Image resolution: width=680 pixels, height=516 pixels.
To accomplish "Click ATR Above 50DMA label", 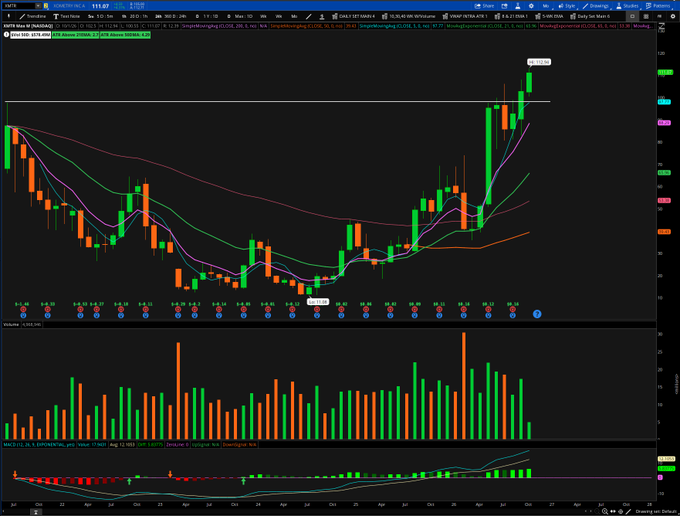I will (x=125, y=35).
